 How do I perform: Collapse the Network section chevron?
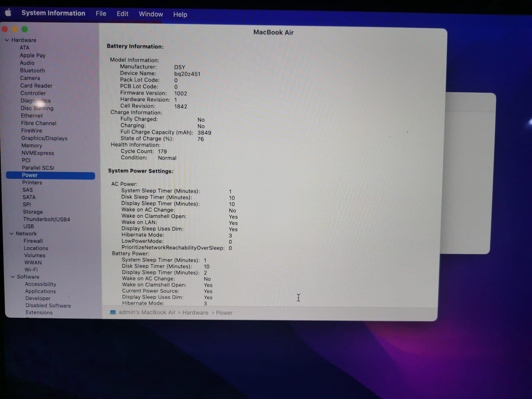(12, 234)
